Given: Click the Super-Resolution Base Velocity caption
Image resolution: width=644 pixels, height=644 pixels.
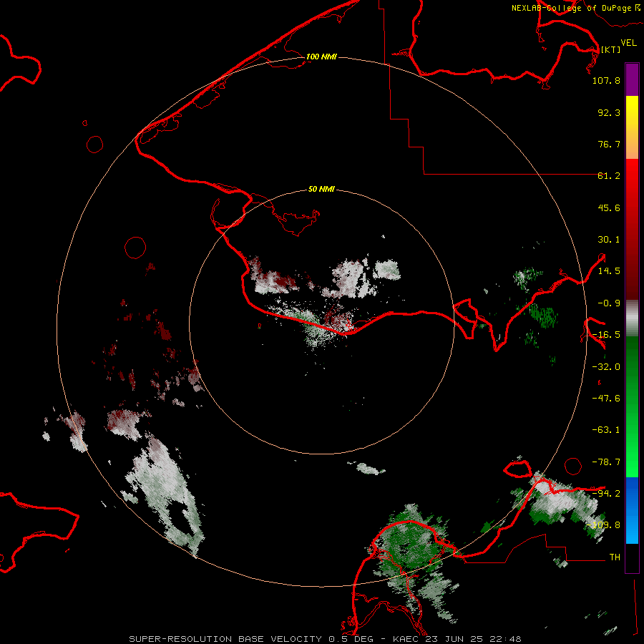Looking at the screenshot, I should pos(326,639).
